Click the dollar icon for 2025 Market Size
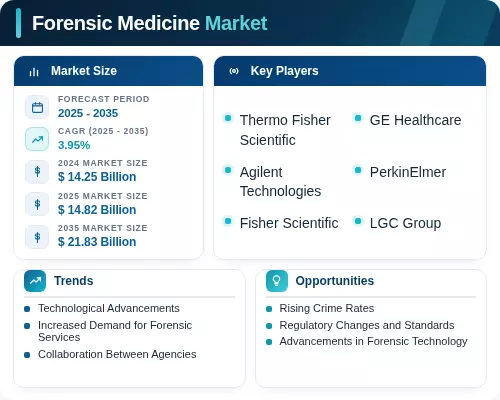 coord(37,204)
